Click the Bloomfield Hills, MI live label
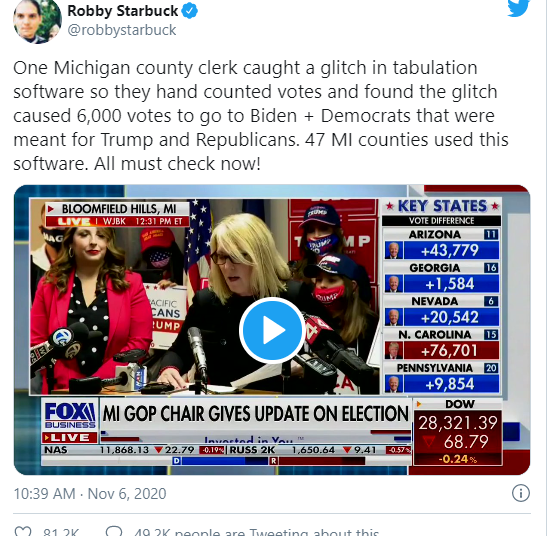 118,214
